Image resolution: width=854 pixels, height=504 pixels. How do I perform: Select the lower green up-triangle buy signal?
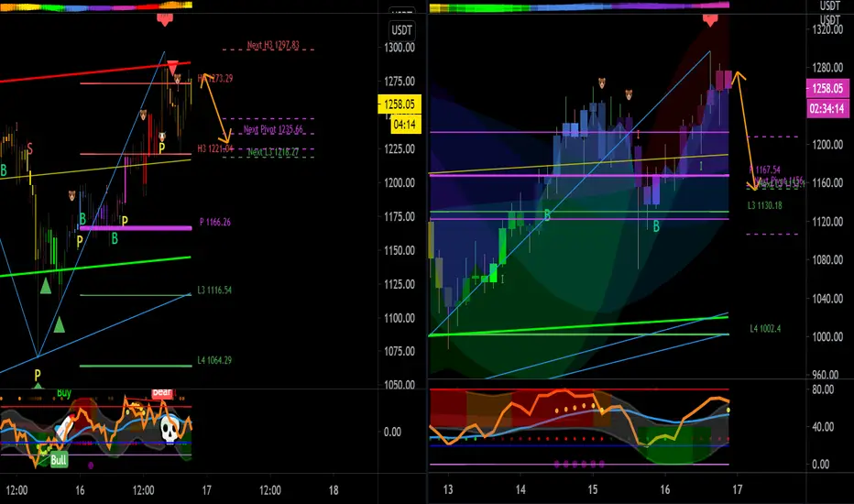click(59, 325)
